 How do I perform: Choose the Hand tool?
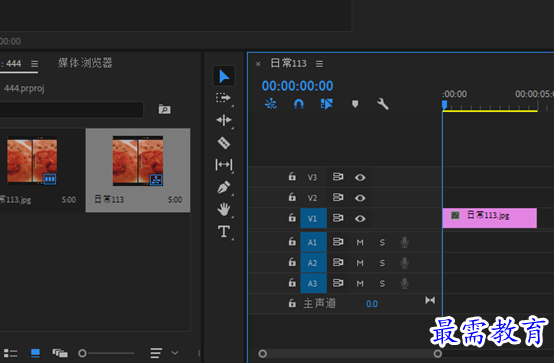[224, 210]
